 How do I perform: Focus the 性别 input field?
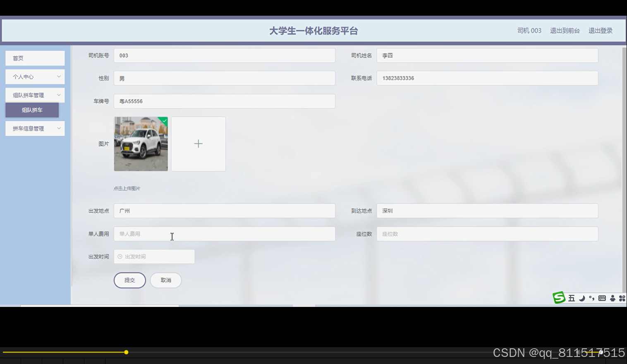pyautogui.click(x=225, y=78)
